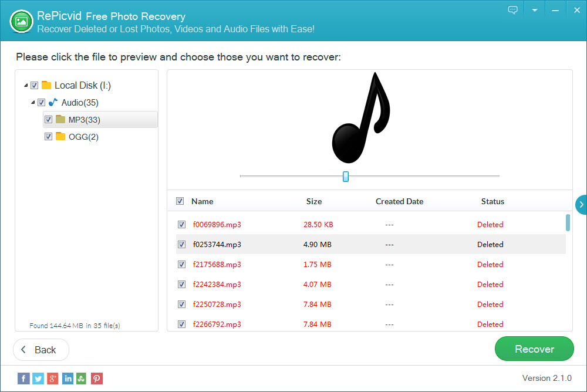Share via the Twitter icon

tap(38, 379)
